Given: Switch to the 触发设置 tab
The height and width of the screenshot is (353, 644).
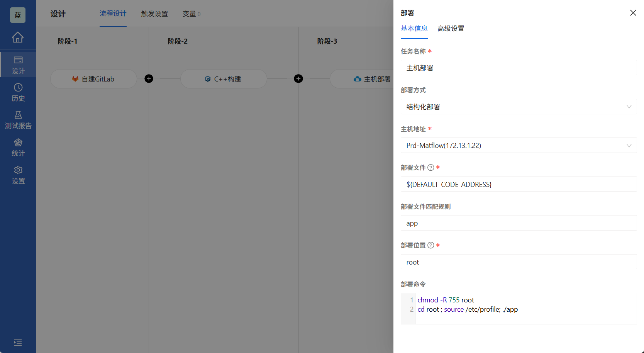Looking at the screenshot, I should [154, 14].
